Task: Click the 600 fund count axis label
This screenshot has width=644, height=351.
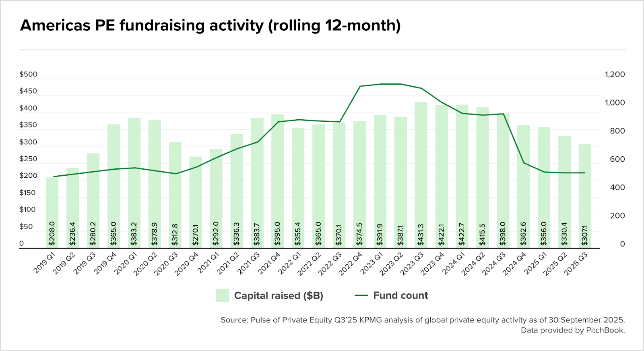Action: 617,159
